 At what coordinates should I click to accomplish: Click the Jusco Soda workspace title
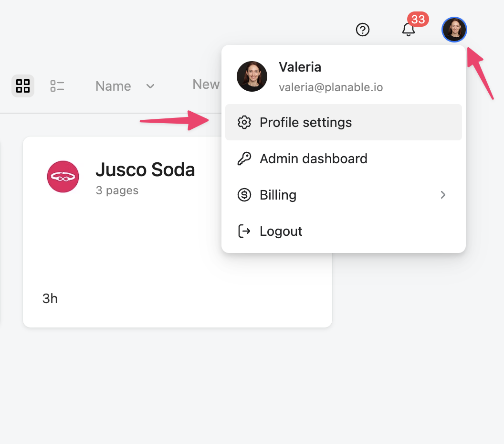[x=145, y=169]
